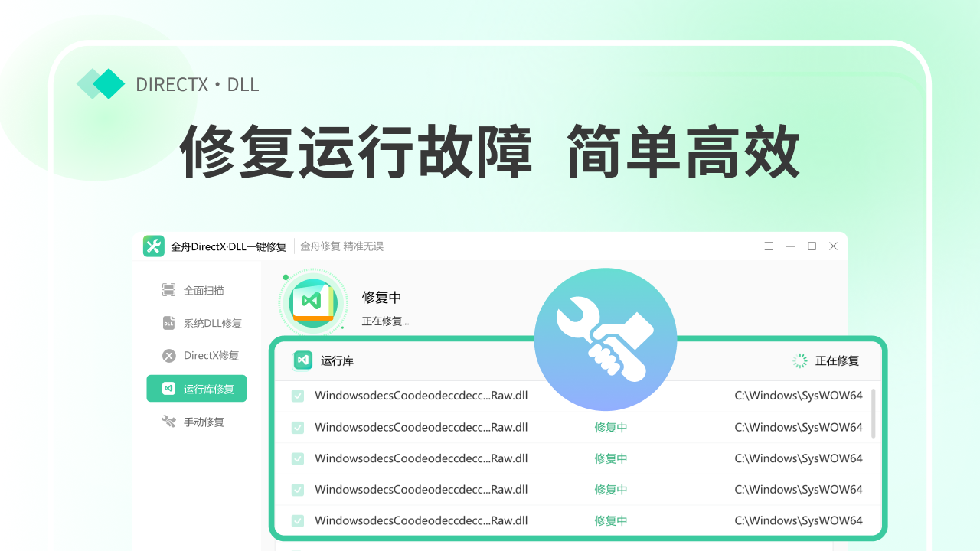Toggle the last visible dll row checkbox

298,521
